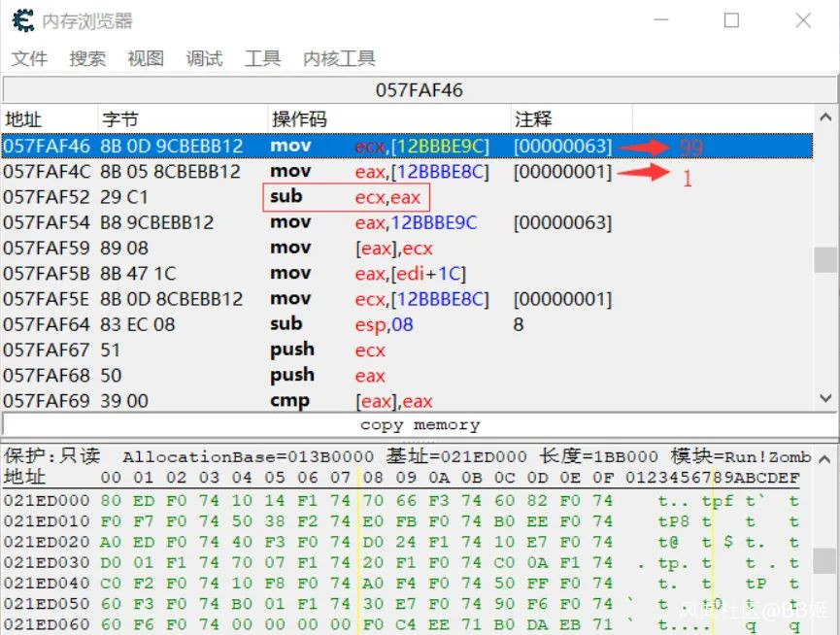
Task: Click hex row address 021ED020
Action: pos(47,542)
